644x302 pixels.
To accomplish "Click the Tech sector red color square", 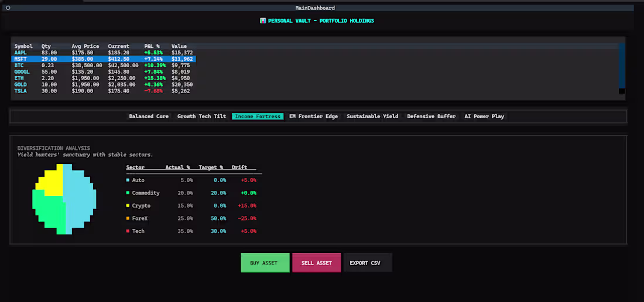I will (128, 231).
